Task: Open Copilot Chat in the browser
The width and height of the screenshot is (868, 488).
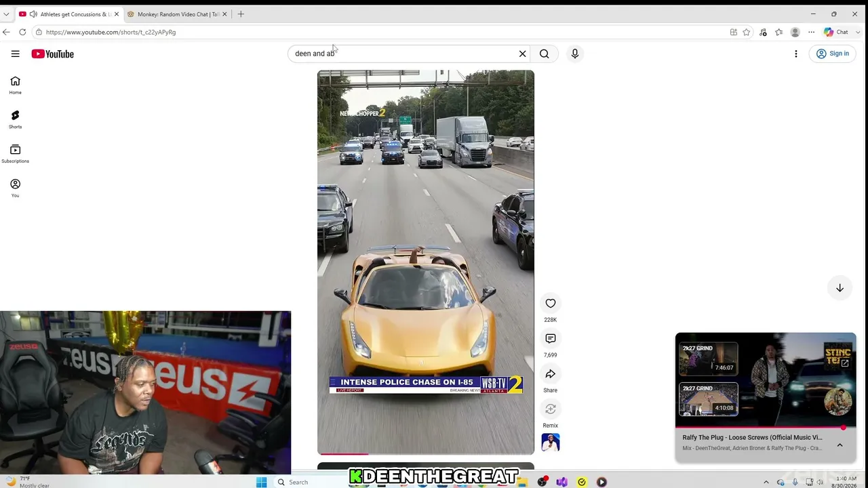Action: click(836, 32)
